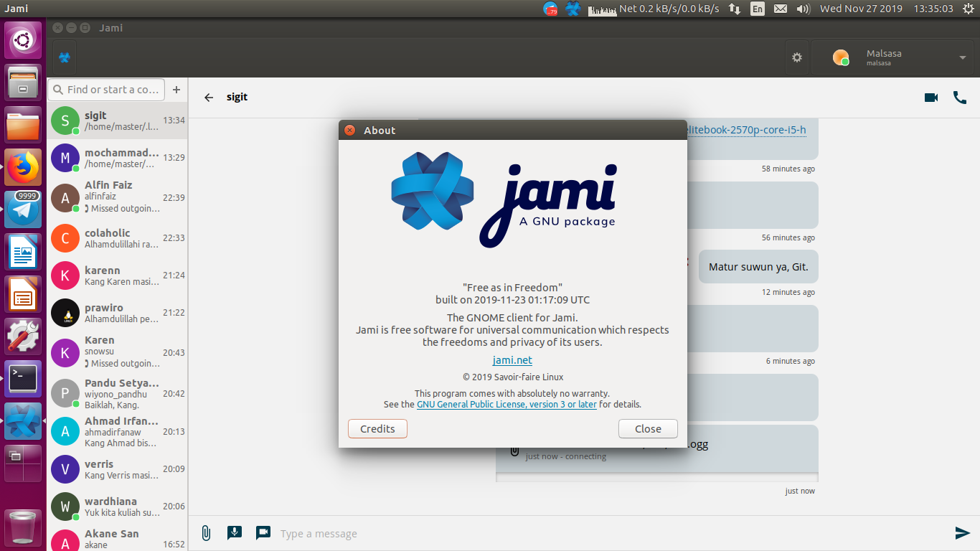
Task: View the GNU General Public License link
Action: coord(507,404)
